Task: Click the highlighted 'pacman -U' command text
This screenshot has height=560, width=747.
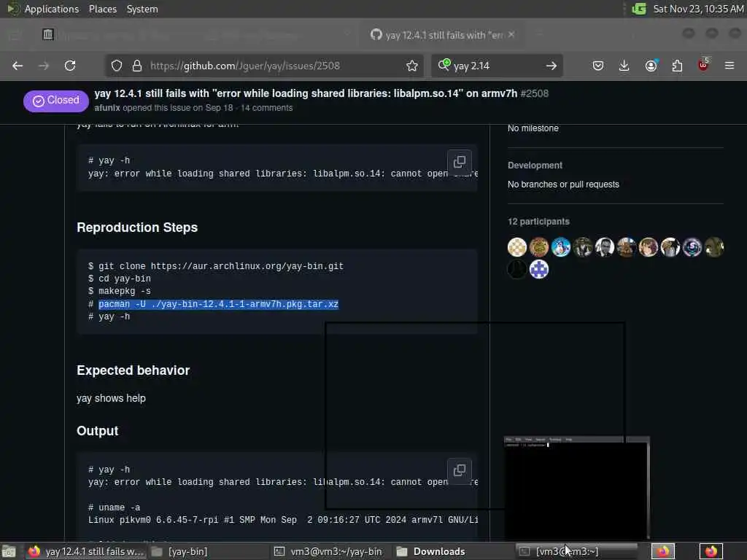Action: coord(218,304)
